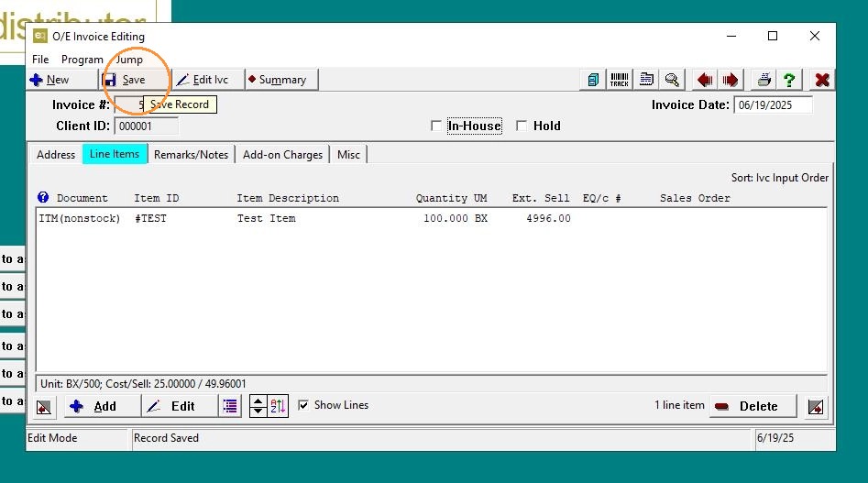
Task: Uncheck the Show Lines checkbox
Action: 303,405
